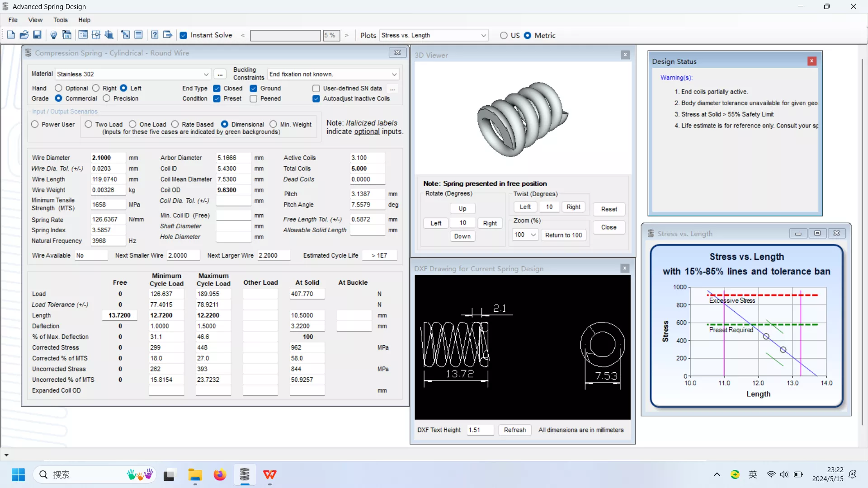
Task: Open help via question mark icon
Action: [155, 35]
